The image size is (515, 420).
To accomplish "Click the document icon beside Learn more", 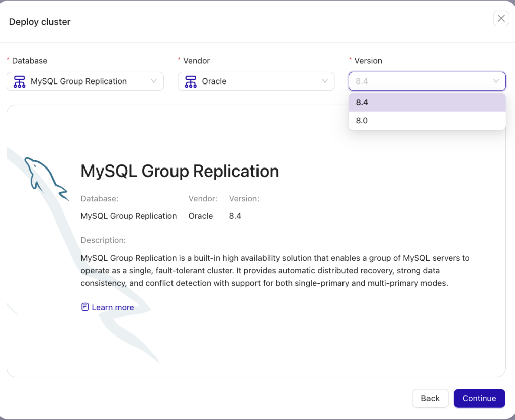I will point(85,307).
